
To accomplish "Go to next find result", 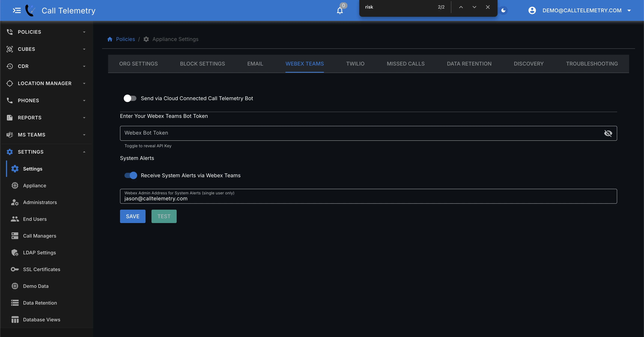I will click(474, 7).
